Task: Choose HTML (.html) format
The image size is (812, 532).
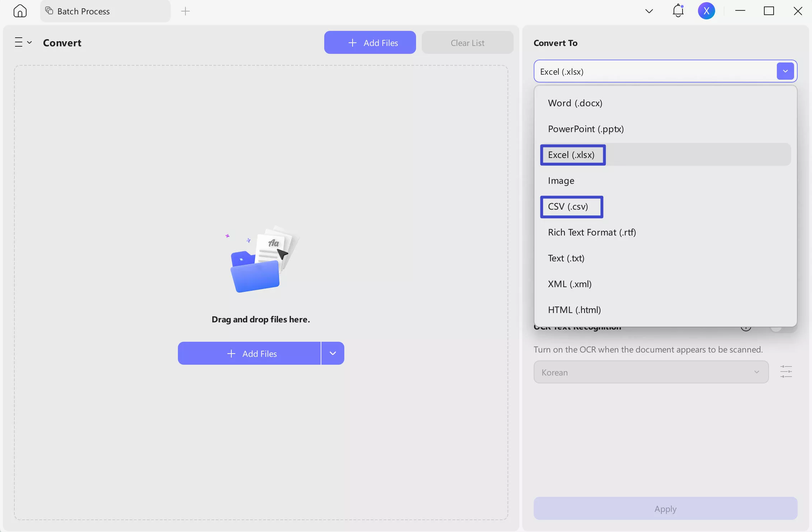Action: (x=574, y=310)
